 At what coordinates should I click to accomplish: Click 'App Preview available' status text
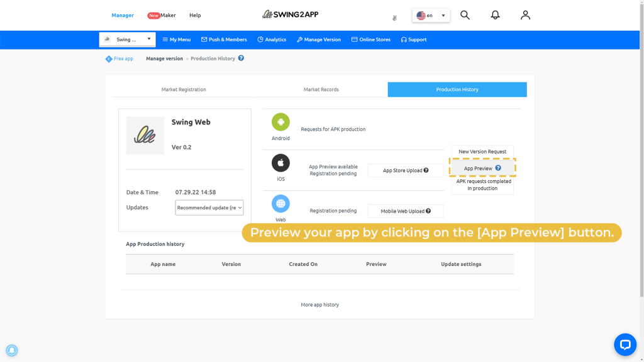[x=333, y=167]
